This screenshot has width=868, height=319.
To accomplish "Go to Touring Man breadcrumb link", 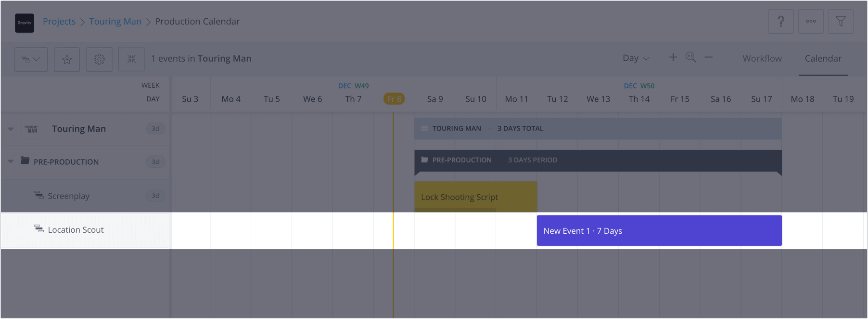I will coord(115,21).
